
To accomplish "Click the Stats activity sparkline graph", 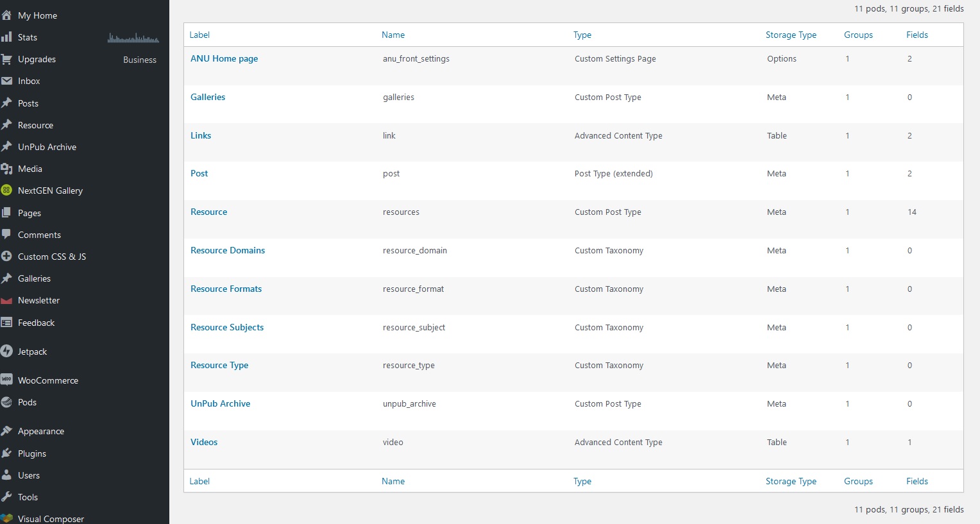I will click(x=133, y=37).
